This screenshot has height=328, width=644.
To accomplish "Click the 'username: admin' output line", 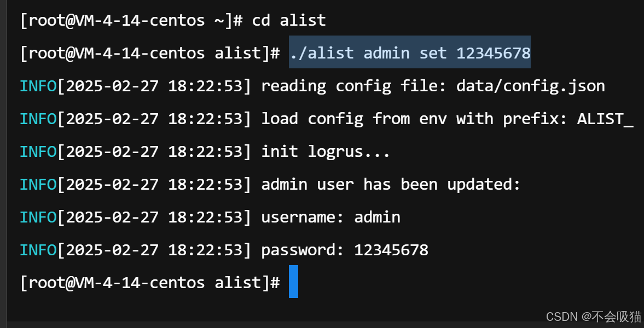I will pyautogui.click(x=330, y=216).
